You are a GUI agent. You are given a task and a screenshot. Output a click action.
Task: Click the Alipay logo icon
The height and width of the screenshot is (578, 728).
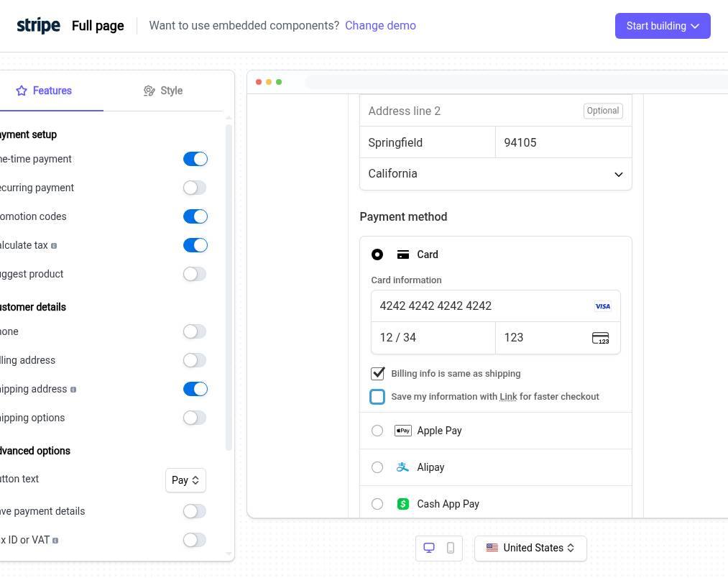(402, 467)
